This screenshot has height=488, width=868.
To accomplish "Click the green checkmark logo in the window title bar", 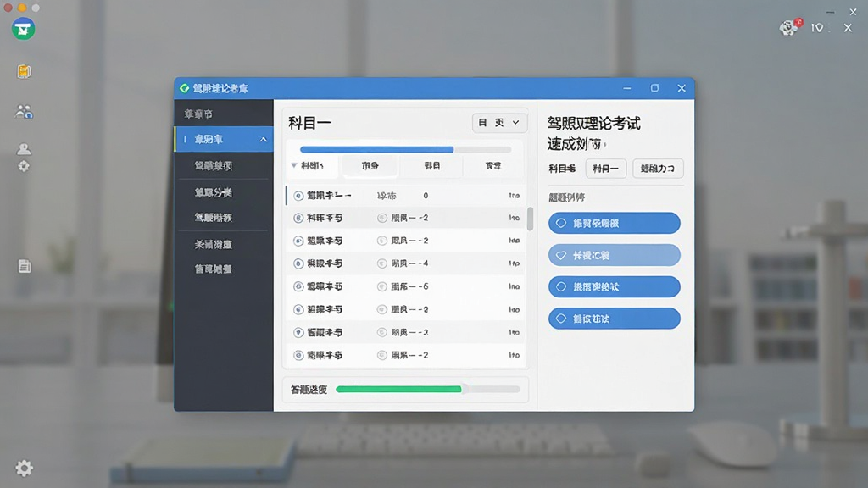I will point(184,88).
